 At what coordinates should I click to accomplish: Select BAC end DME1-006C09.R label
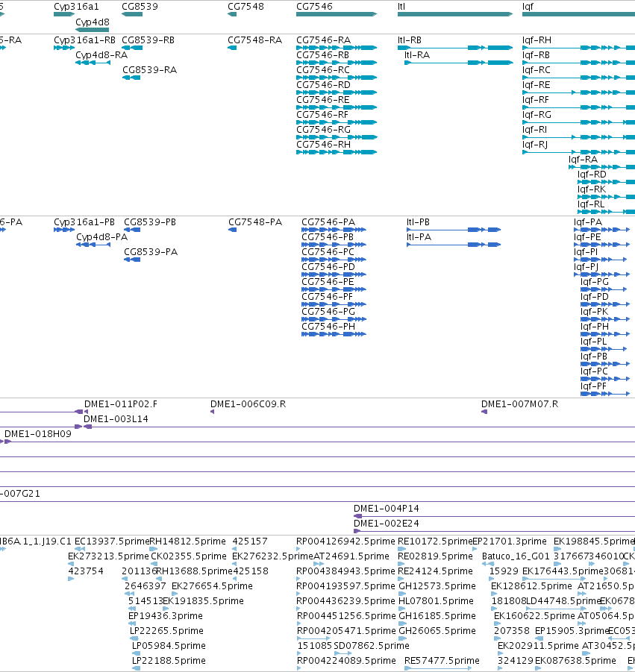click(x=248, y=404)
